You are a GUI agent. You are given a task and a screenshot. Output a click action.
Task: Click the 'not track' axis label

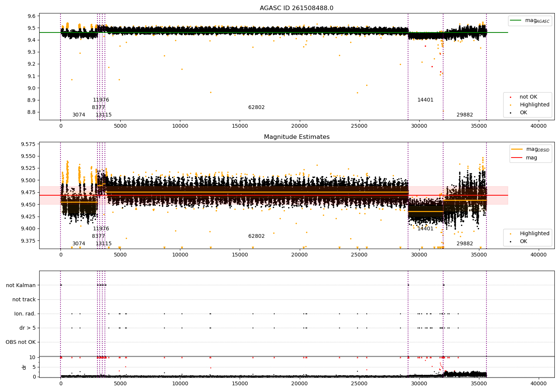24,299
